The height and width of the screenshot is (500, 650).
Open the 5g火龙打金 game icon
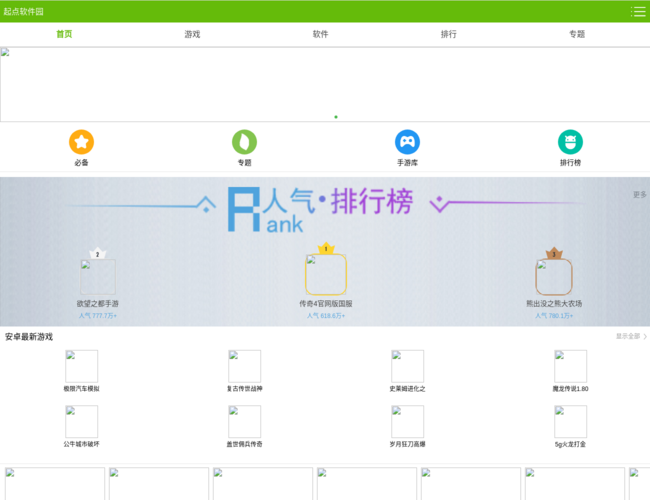tap(570, 422)
